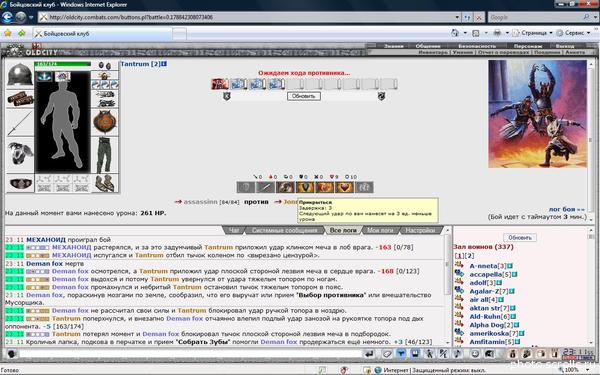Image resolution: width=600 pixels, height=375 pixels.
Task: Open the battle log link
Action: [x=567, y=209]
